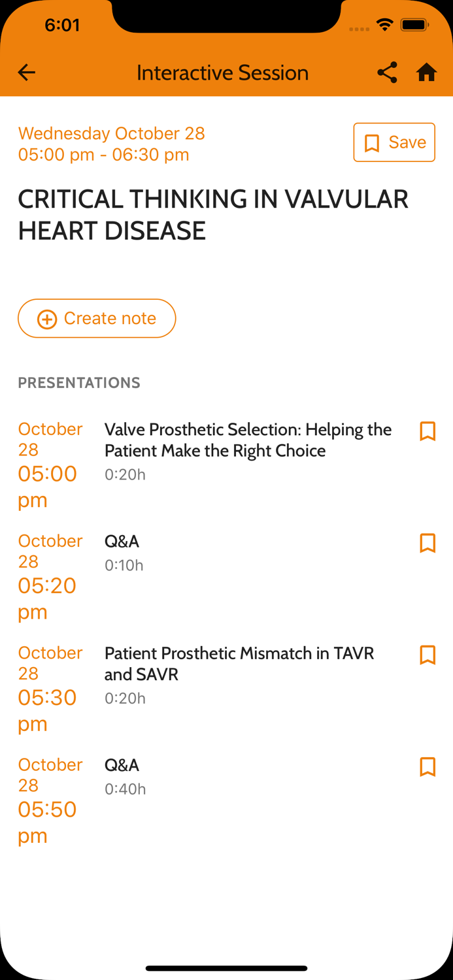Tap the plus icon inside Create note
The width and height of the screenshot is (453, 980).
click(x=46, y=318)
